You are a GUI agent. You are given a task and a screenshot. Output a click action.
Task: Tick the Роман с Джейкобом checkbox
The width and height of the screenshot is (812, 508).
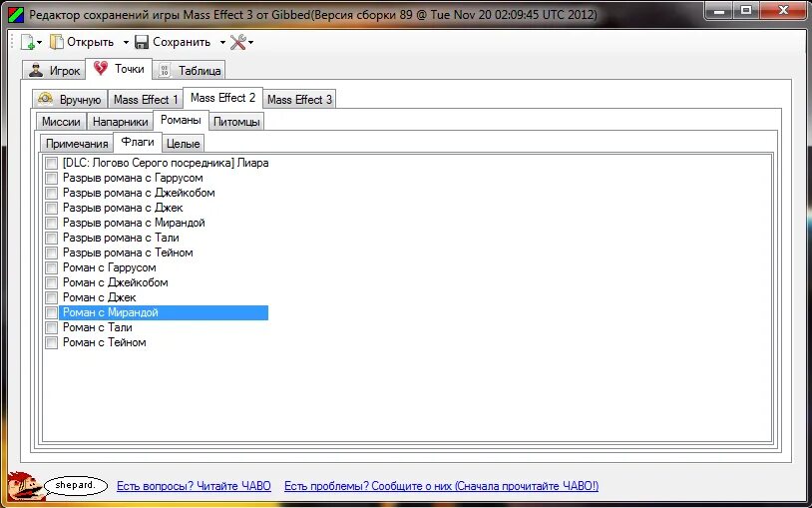pos(51,283)
